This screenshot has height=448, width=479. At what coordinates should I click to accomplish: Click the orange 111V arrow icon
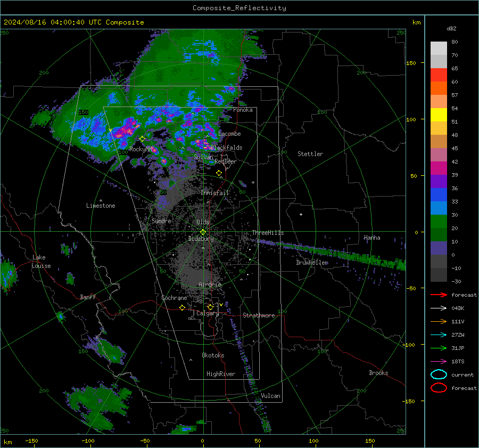439,321
